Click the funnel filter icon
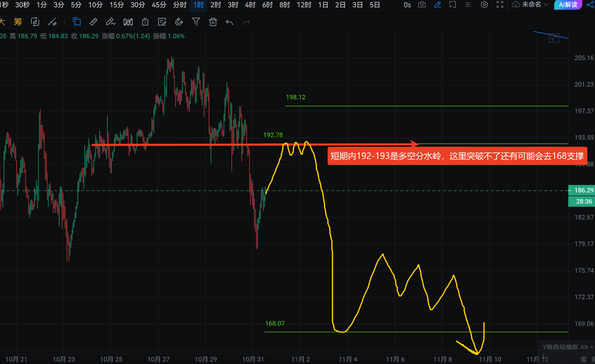The width and height of the screenshot is (595, 364). coord(196,22)
